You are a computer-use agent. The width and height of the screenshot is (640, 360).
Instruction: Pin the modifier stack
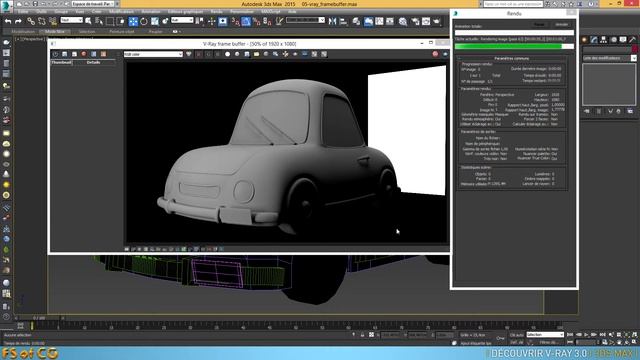coord(587,111)
